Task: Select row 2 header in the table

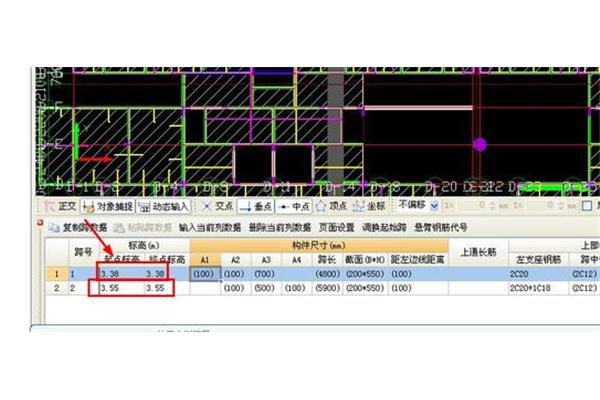Action: 57,288
